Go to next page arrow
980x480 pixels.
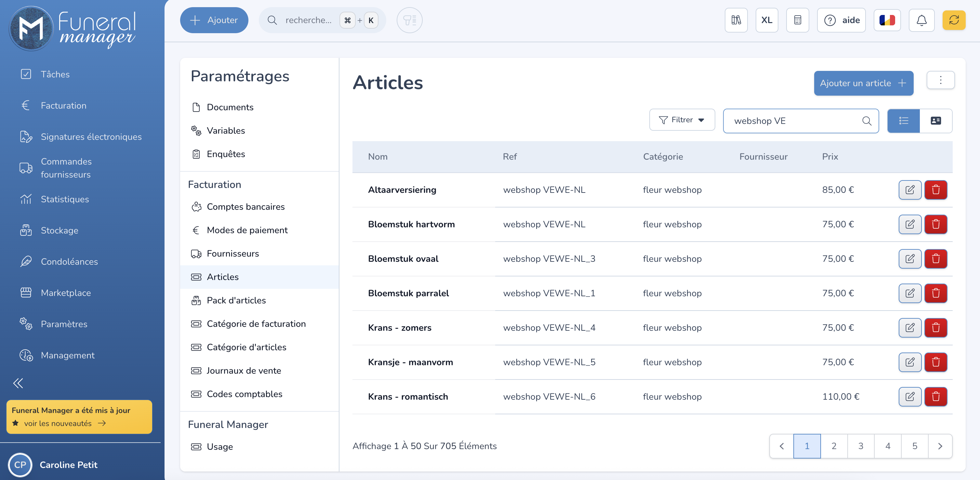tap(940, 446)
